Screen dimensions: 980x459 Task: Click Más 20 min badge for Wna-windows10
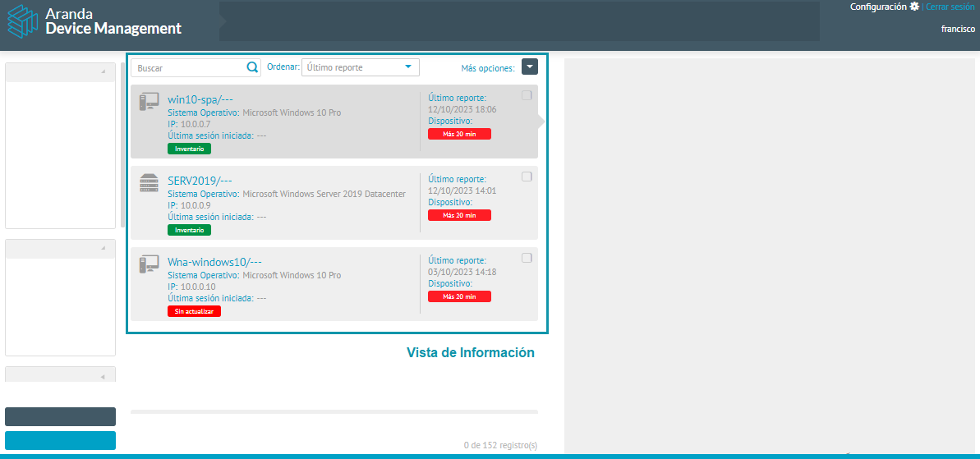coord(459,296)
